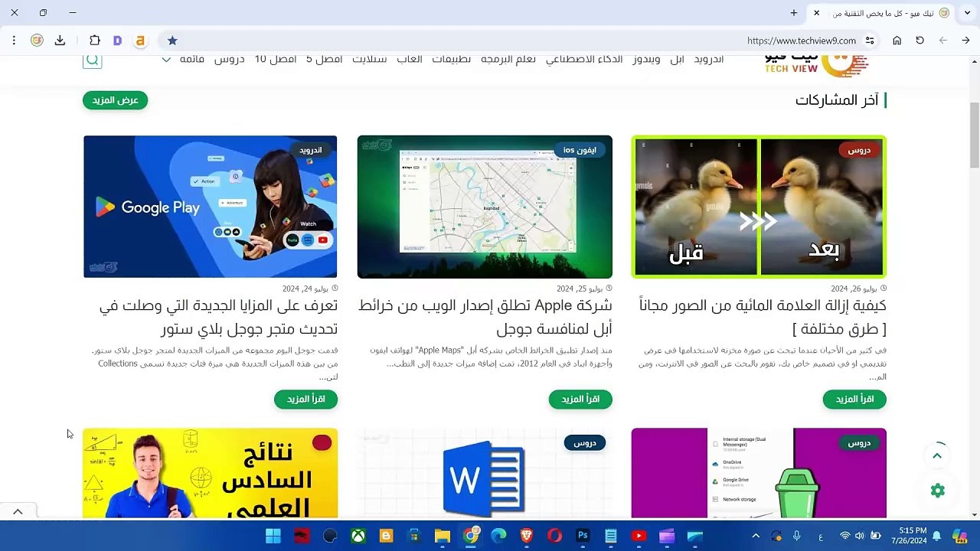Click the scroll-to-top arrow button
980x551 pixels.
point(937,456)
